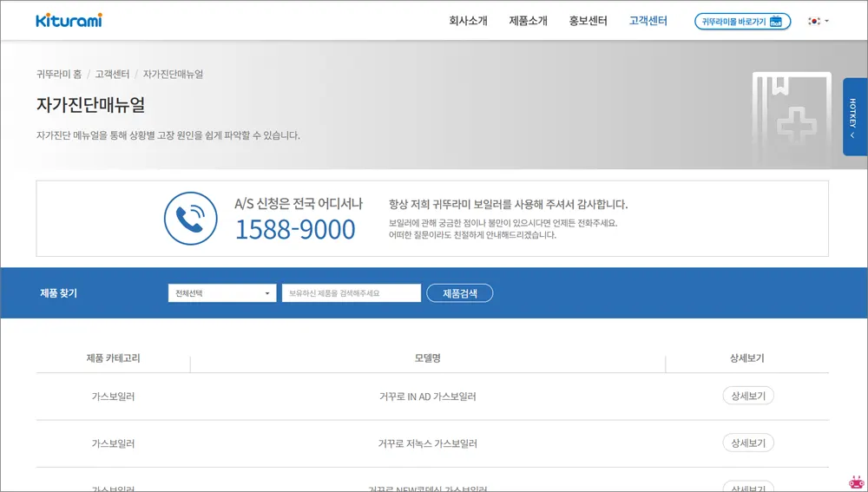Open the 제품소개 menu
Screen dimensions: 868x492
[x=528, y=21]
